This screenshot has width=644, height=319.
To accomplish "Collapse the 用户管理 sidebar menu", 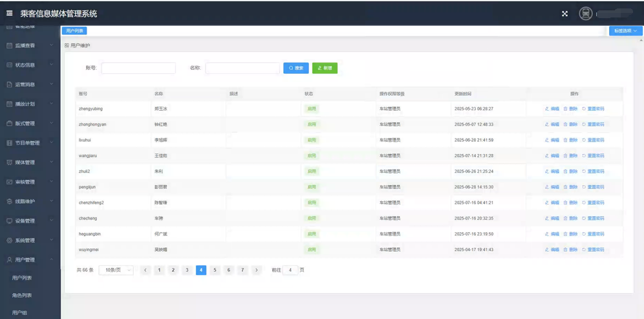I will [29, 260].
